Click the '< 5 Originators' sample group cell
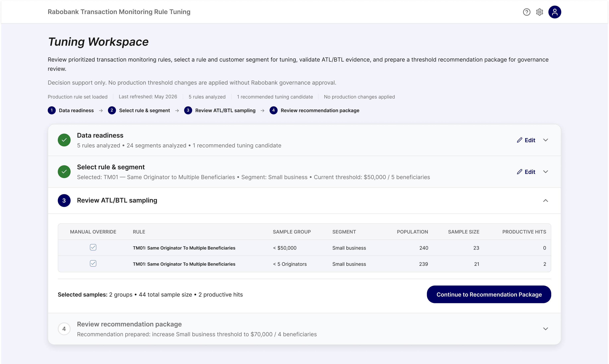Image resolution: width=609 pixels, height=364 pixels. click(290, 264)
